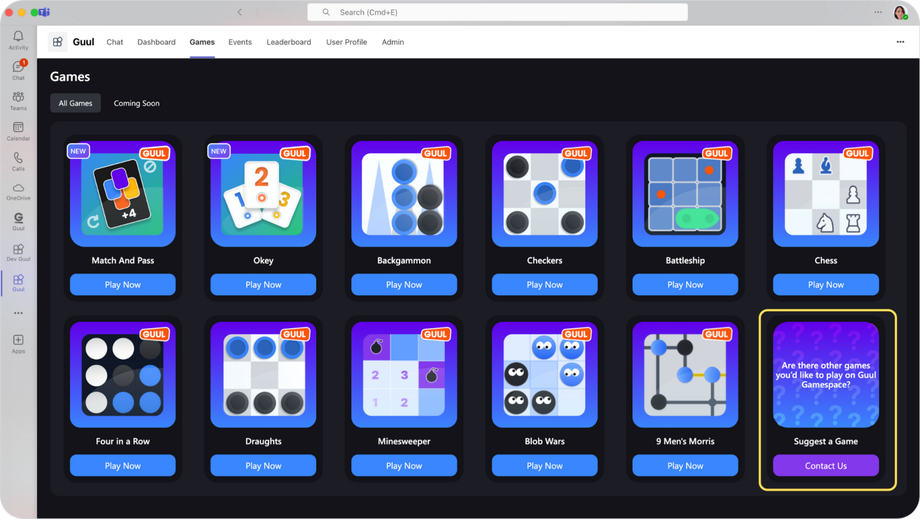Image resolution: width=920 pixels, height=519 pixels.
Task: Click the Okey game thumbnail
Action: [x=263, y=194]
